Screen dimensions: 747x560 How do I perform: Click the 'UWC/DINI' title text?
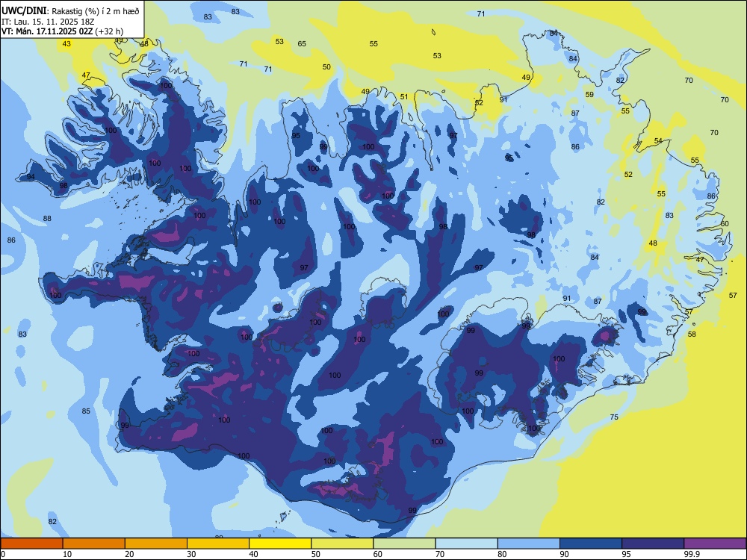24,10
